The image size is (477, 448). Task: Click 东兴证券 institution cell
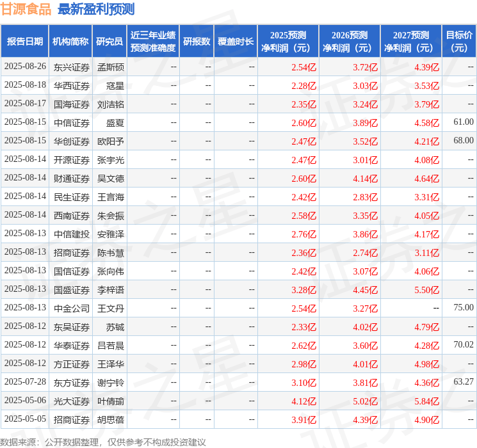coord(72,67)
